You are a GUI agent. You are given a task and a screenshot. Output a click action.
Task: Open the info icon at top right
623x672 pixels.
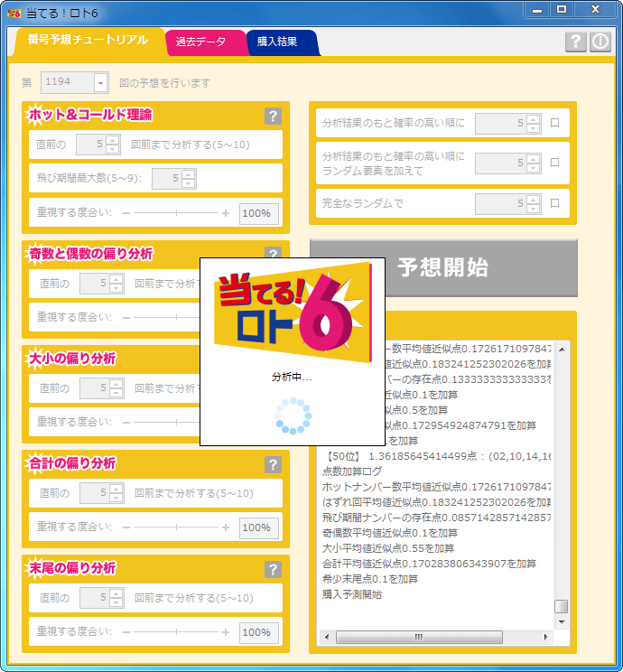[x=600, y=42]
